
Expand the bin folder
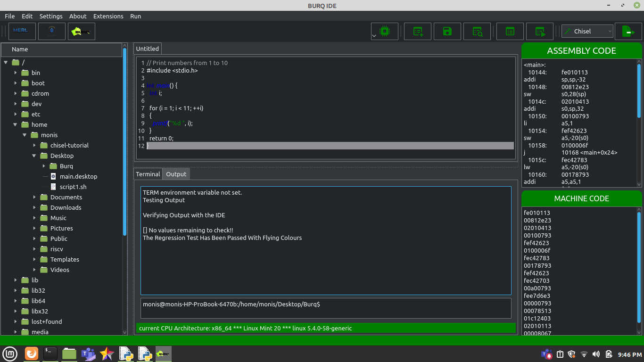(15, 73)
